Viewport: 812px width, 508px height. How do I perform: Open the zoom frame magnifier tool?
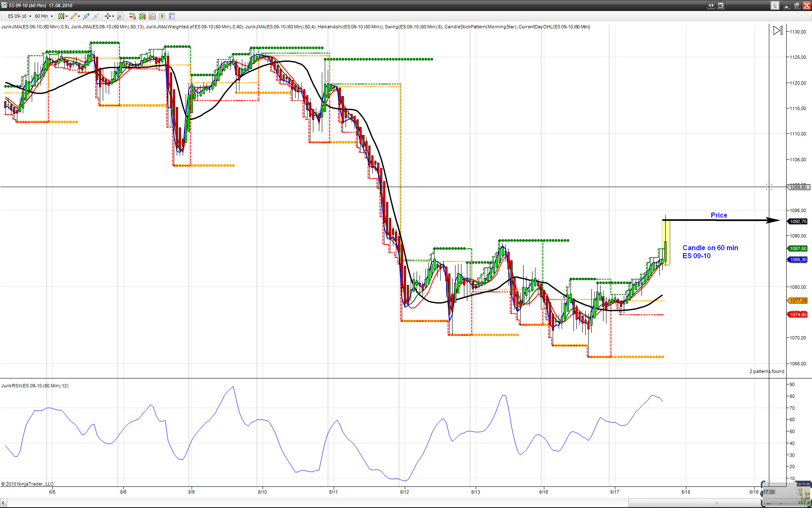tap(120, 16)
